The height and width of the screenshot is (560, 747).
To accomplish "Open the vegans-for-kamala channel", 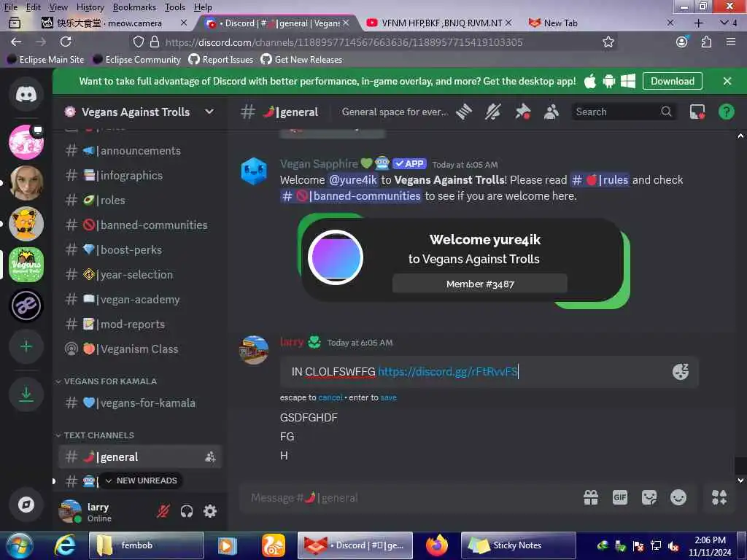I will click(x=139, y=402).
